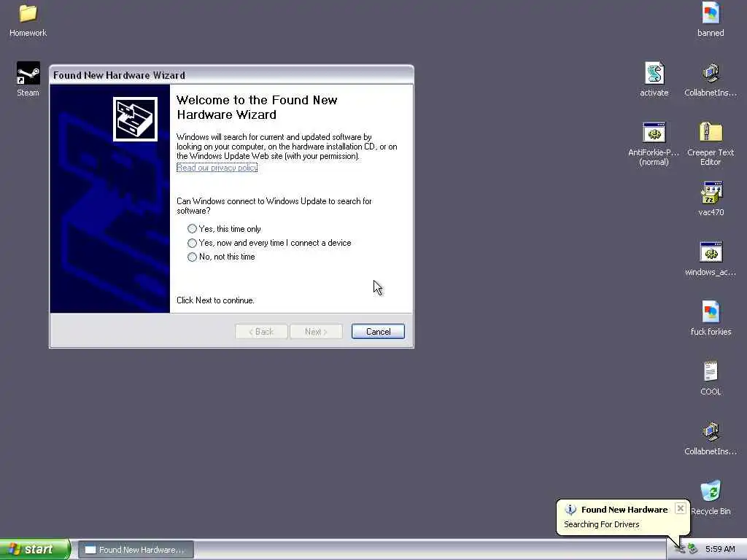Screen dimensions: 747x560
Task: Click the Cancel button in the wizard
Action: (378, 332)
